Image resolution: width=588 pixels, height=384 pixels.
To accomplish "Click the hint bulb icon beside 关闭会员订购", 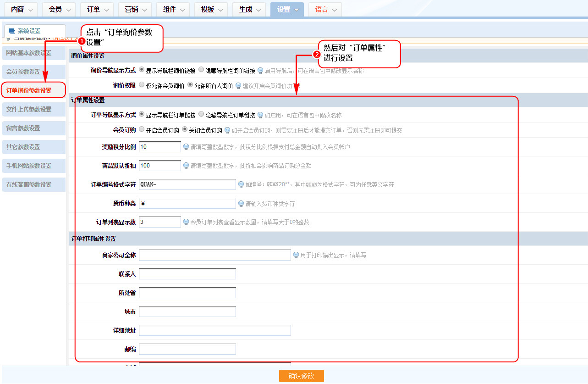I will (227, 130).
